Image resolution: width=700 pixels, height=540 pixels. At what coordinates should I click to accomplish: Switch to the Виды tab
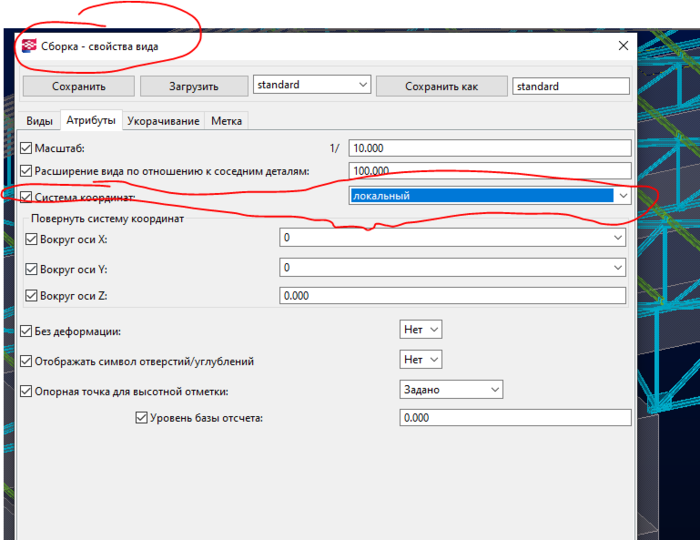point(39,121)
